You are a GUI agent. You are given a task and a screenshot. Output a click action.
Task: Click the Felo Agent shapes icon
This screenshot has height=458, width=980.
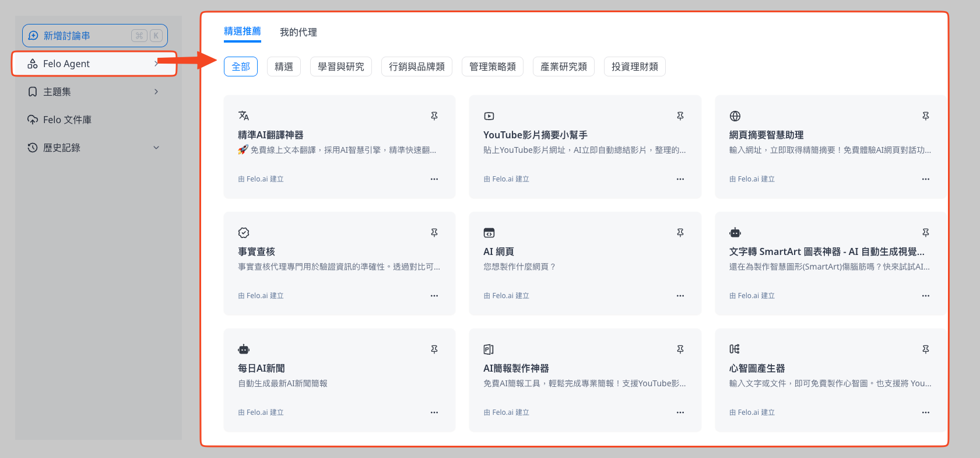[x=33, y=64]
